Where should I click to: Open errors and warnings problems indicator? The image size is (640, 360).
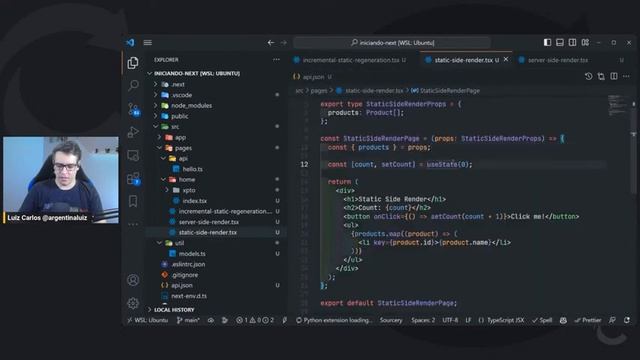click(x=255, y=320)
